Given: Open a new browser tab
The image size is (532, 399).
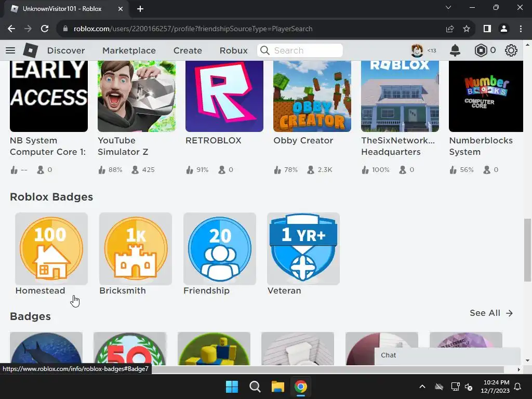Looking at the screenshot, I should click(x=140, y=9).
